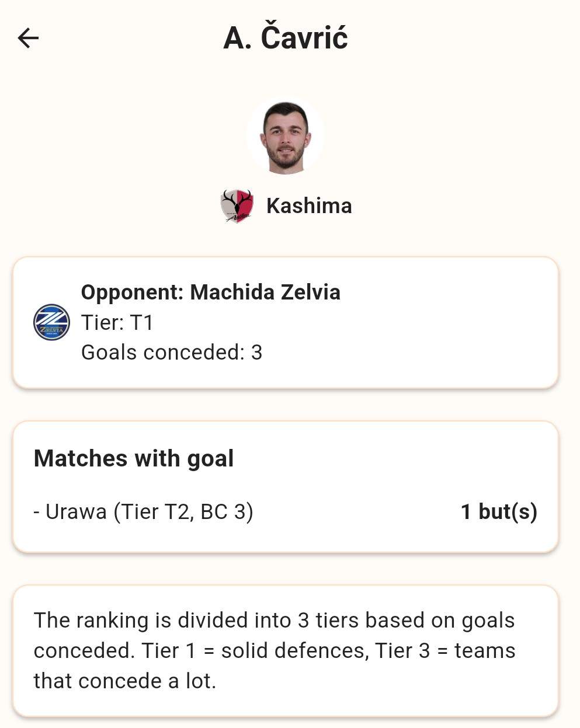
Task: Click the Kashima team name link
Action: (310, 205)
